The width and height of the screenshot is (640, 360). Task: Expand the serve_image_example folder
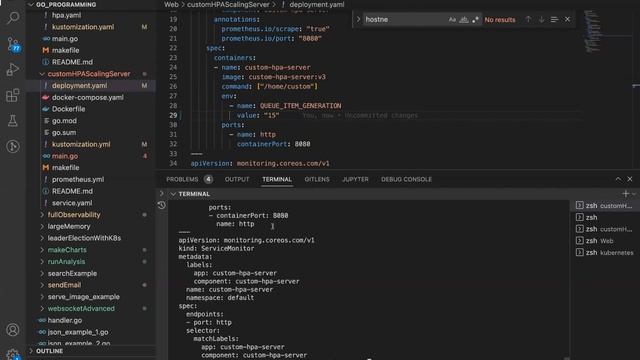tap(83, 297)
